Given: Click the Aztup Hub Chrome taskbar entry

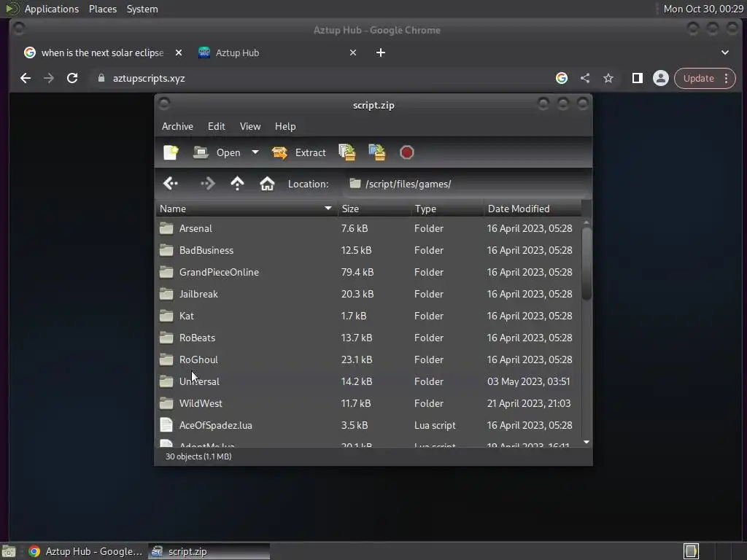Looking at the screenshot, I should (x=86, y=551).
